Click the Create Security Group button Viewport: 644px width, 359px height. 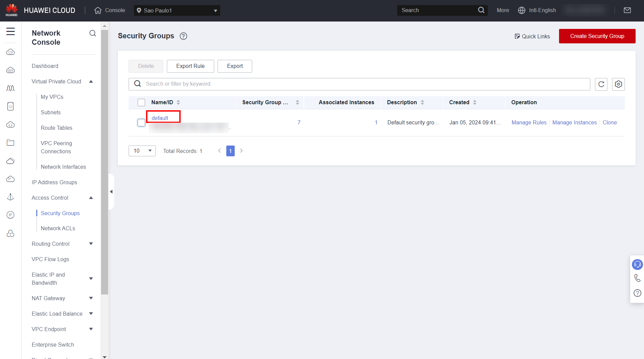[x=597, y=36]
